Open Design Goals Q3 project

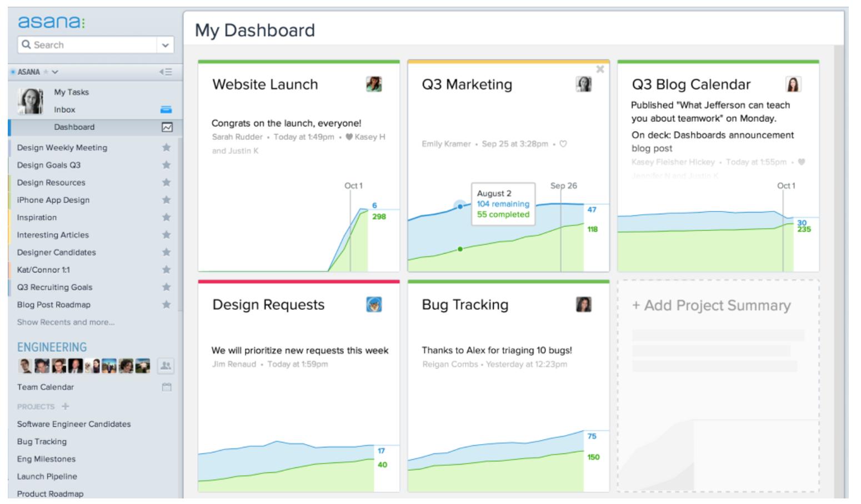point(49,165)
